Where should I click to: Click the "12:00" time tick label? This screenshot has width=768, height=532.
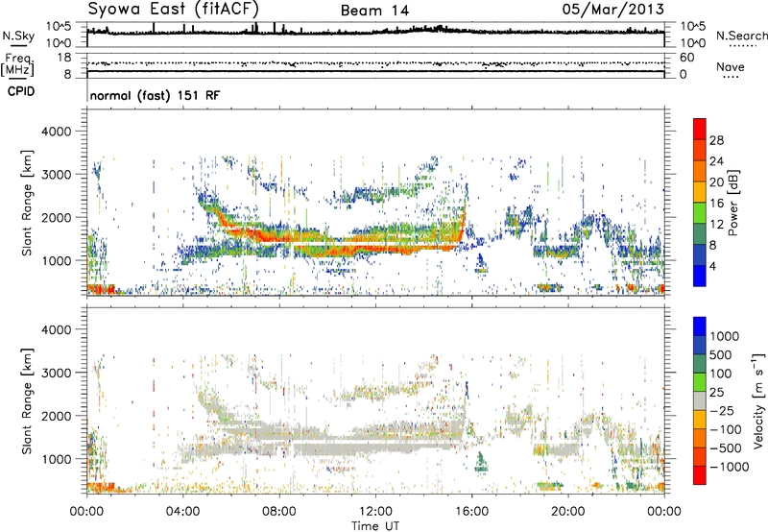(375, 512)
